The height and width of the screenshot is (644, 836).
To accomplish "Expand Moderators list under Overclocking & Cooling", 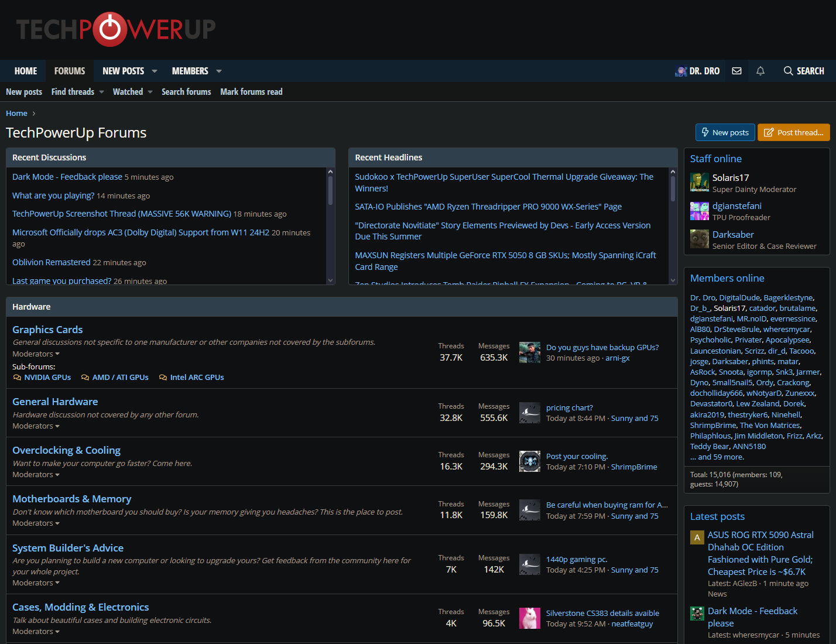I will coord(36,475).
